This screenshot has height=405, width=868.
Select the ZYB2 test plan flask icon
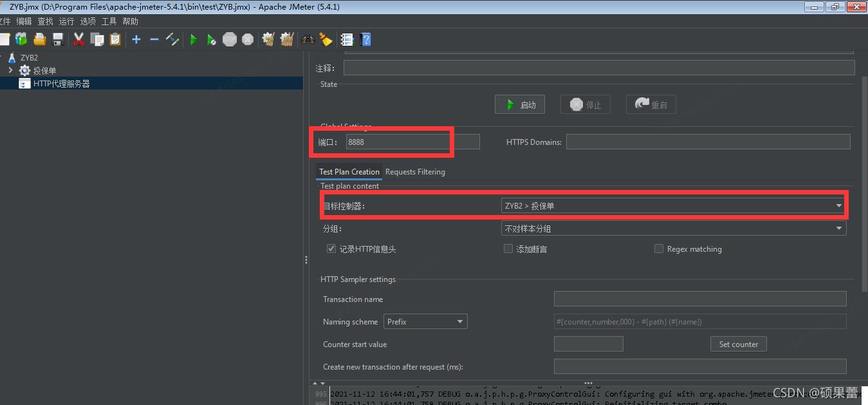coord(12,57)
